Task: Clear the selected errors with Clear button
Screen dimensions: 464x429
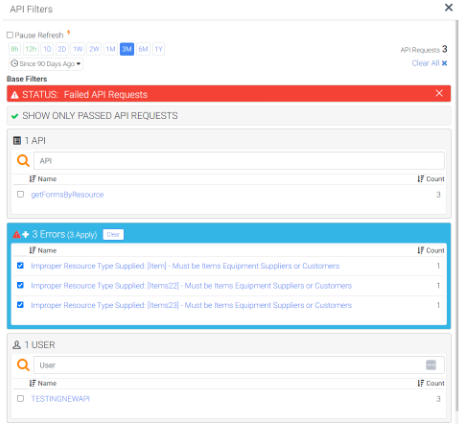Action: coord(113,234)
